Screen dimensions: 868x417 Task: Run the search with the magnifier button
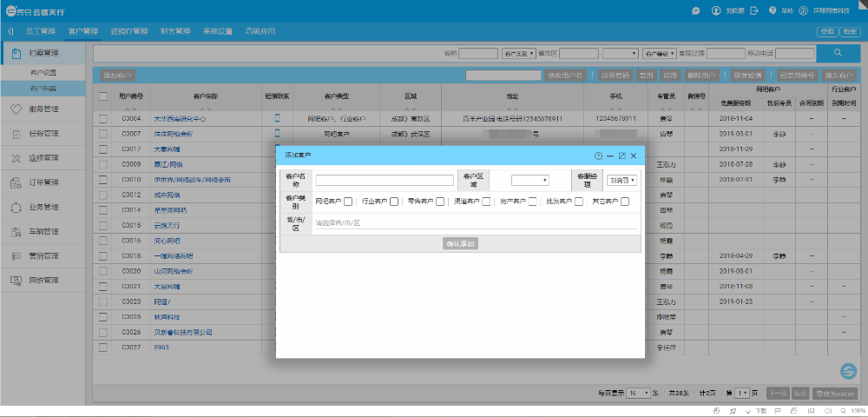point(838,53)
